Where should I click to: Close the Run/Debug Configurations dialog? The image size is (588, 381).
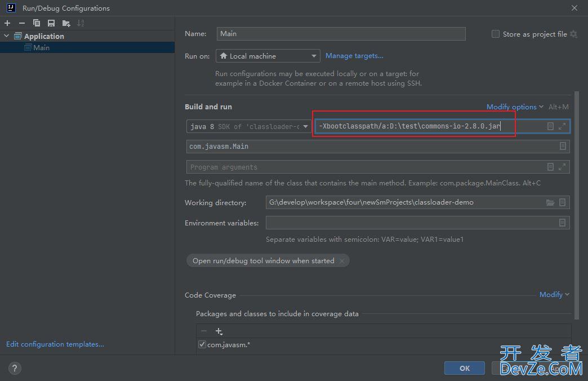pyautogui.click(x=574, y=8)
